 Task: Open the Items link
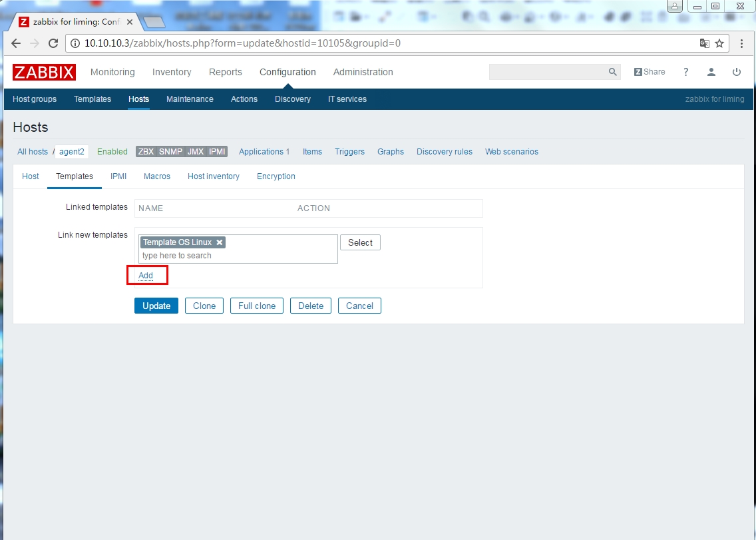(312, 152)
